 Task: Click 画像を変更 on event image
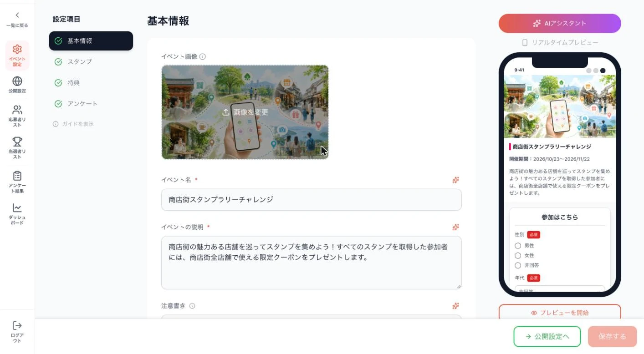245,112
